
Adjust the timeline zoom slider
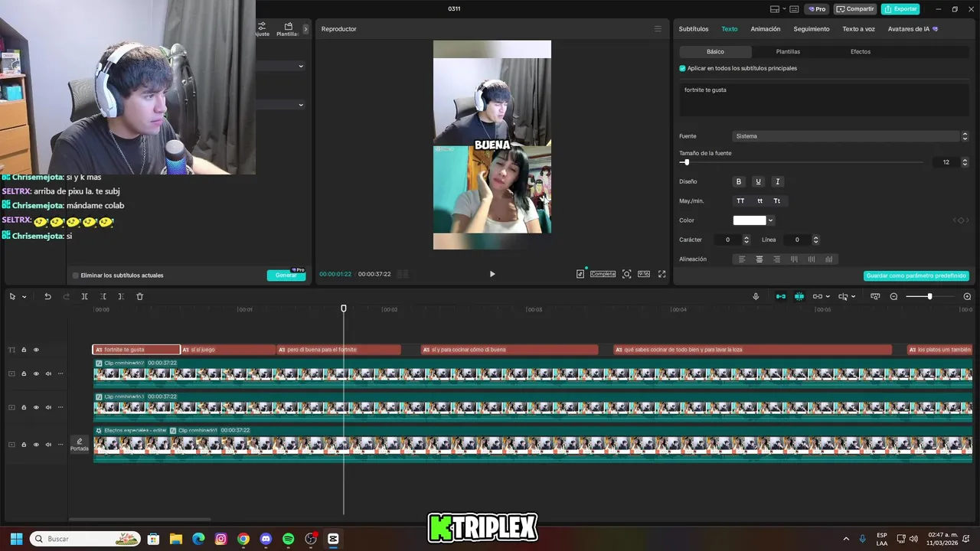point(929,296)
